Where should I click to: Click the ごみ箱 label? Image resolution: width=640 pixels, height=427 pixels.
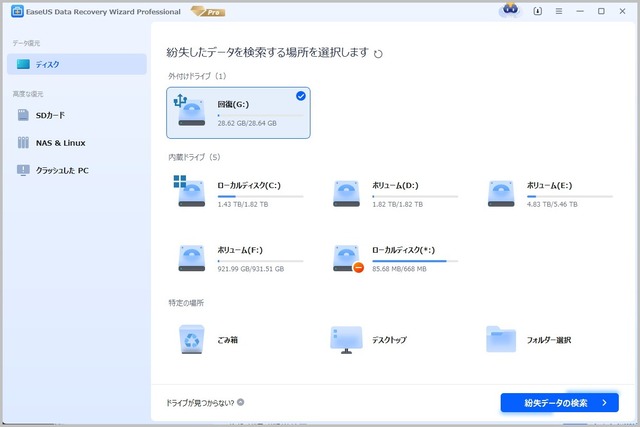(x=228, y=340)
